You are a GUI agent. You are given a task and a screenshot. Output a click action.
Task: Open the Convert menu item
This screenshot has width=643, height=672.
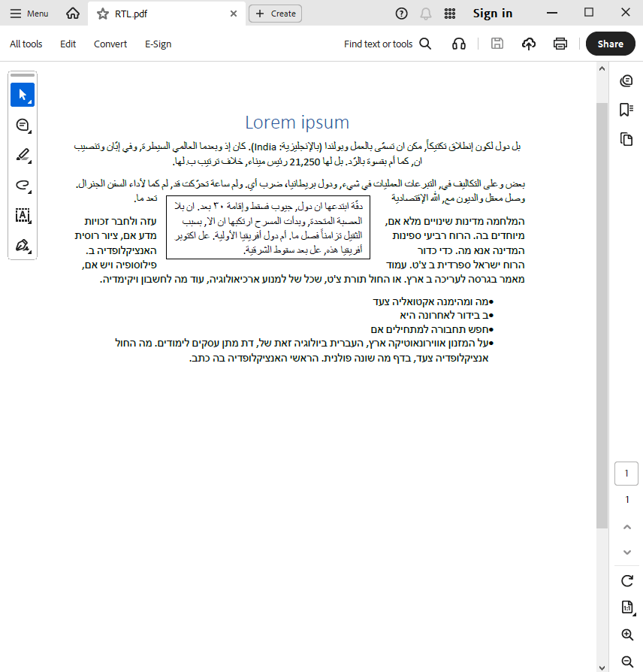click(110, 44)
